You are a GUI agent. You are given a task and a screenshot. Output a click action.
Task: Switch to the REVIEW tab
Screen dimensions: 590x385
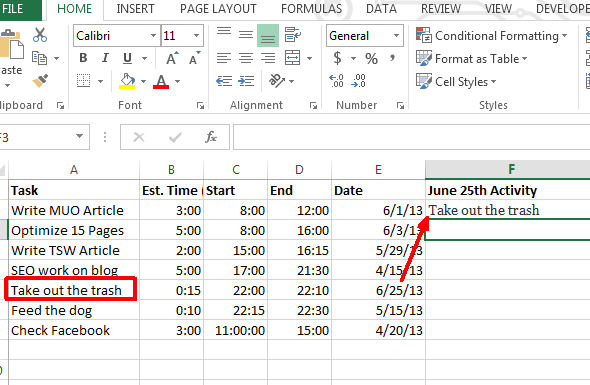coord(441,9)
